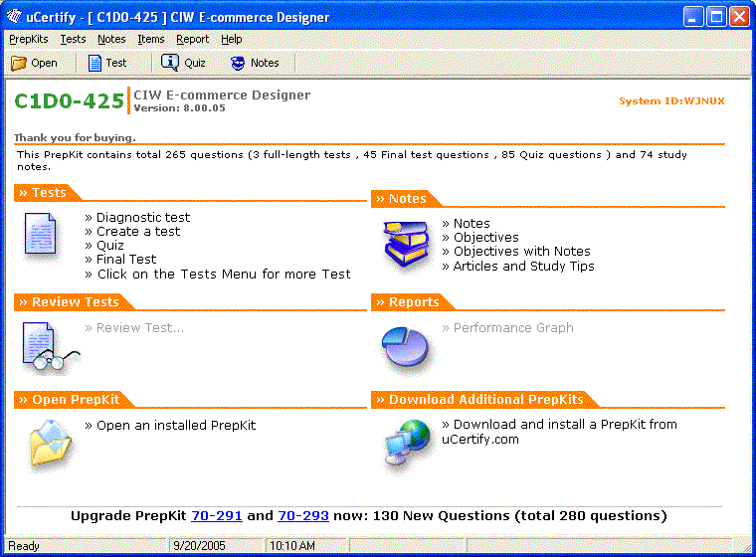Click the Version: 8.00.05 text
This screenshot has width=756, height=557.
coord(180,108)
